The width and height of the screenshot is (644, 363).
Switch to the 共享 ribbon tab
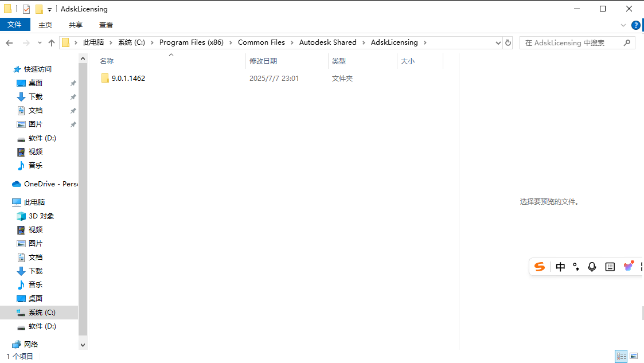tap(76, 25)
